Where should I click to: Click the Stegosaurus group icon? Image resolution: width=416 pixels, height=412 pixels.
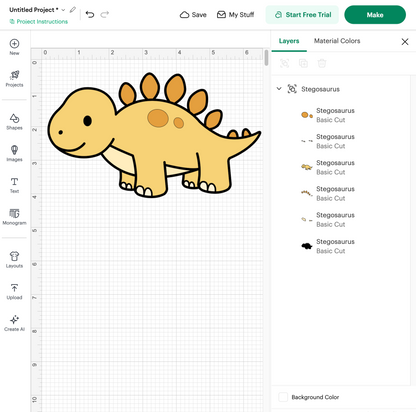[x=292, y=89]
